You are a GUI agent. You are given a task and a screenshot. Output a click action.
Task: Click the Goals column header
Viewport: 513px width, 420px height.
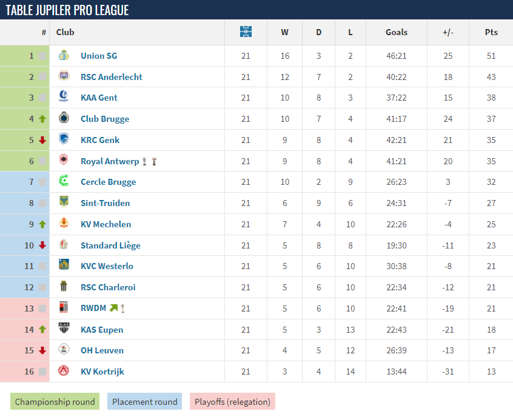(x=397, y=32)
